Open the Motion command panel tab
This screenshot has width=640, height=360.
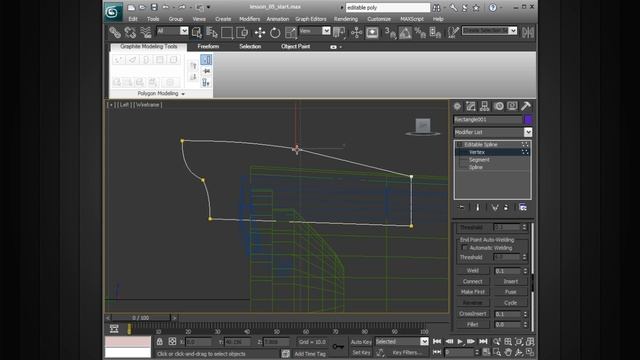pos(498,106)
